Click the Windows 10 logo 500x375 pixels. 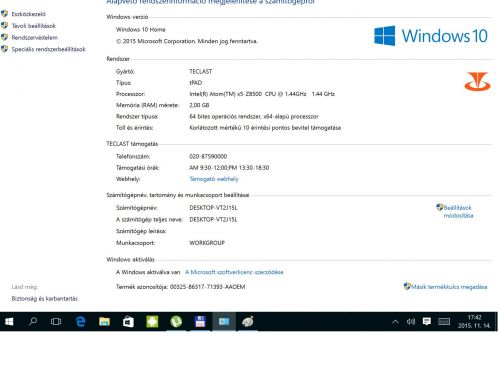click(x=431, y=36)
